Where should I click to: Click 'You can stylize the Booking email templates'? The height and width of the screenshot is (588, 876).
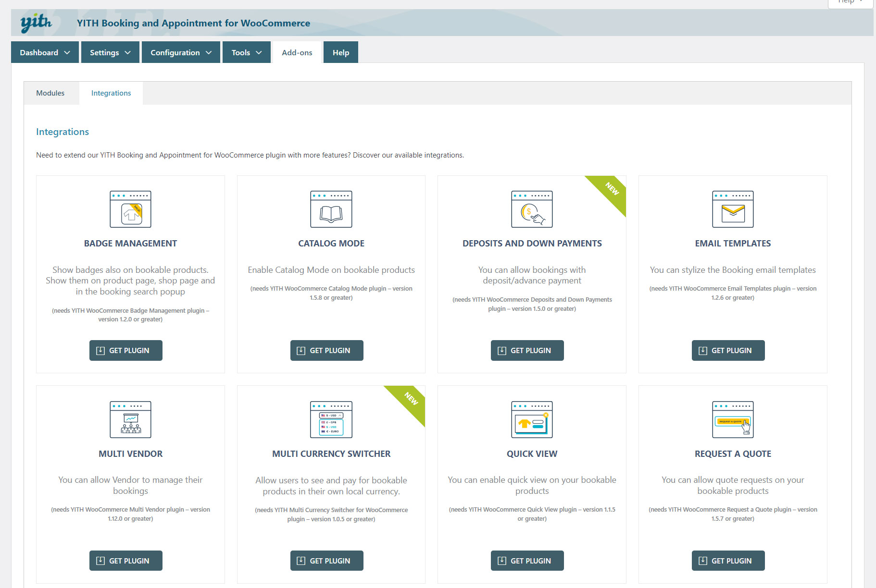(733, 270)
